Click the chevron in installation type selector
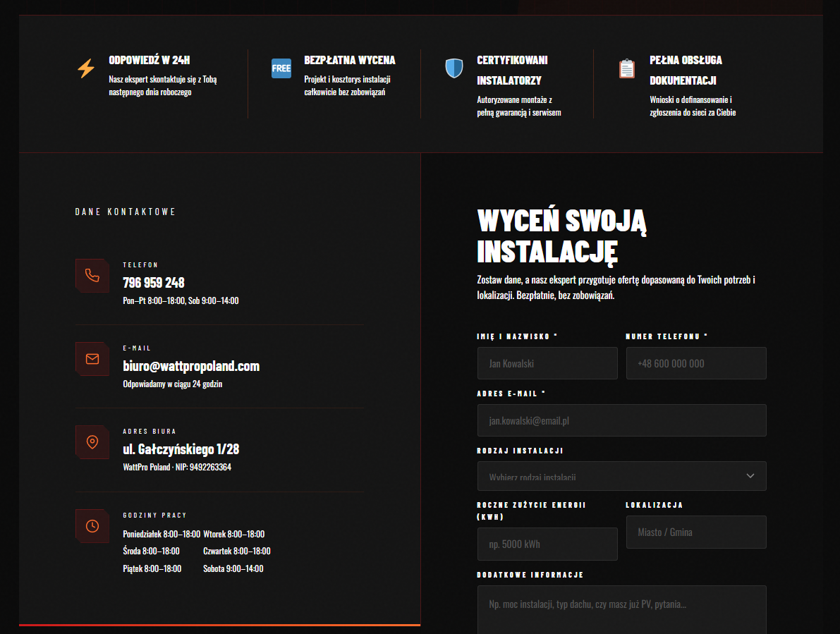Viewport: 840px width, 634px height. (x=750, y=476)
